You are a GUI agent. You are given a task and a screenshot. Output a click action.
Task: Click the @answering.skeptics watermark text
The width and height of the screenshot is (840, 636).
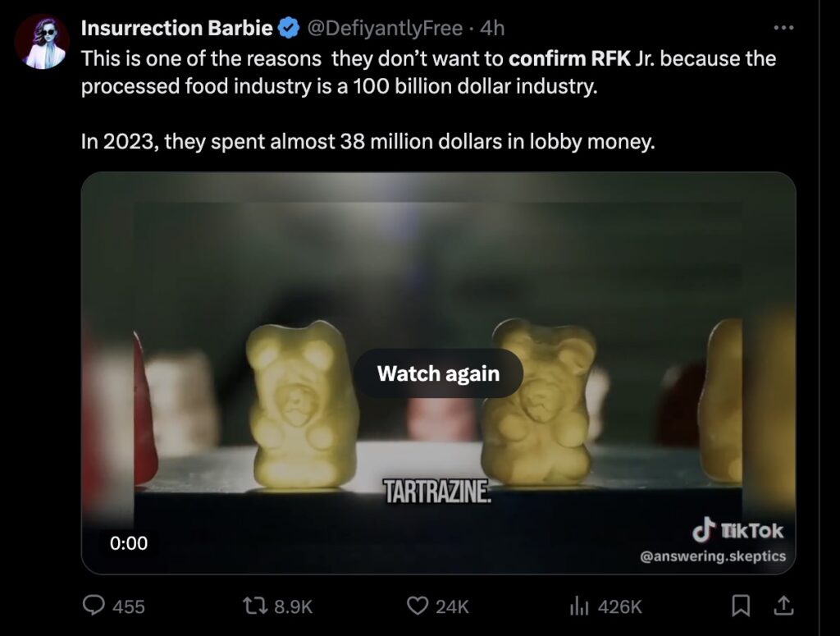click(712, 556)
